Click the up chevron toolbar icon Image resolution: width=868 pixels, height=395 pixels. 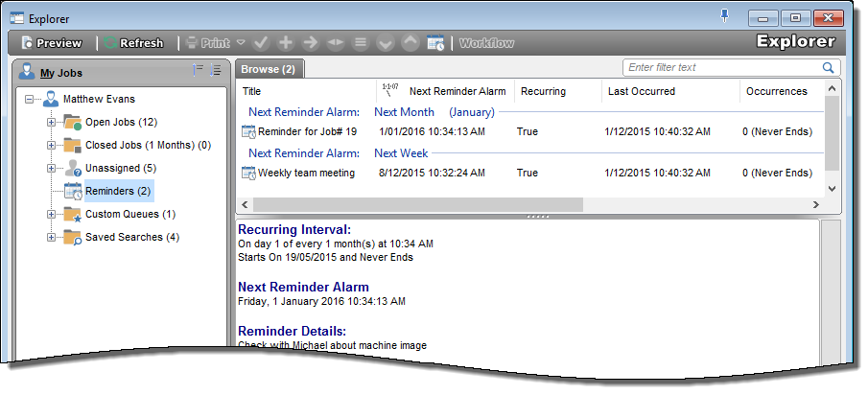click(411, 43)
